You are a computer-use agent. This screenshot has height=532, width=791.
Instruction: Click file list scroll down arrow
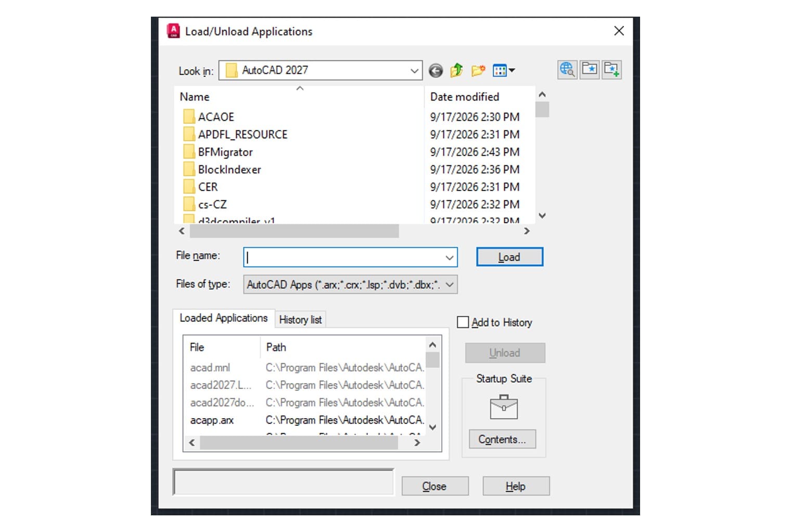pyautogui.click(x=542, y=215)
